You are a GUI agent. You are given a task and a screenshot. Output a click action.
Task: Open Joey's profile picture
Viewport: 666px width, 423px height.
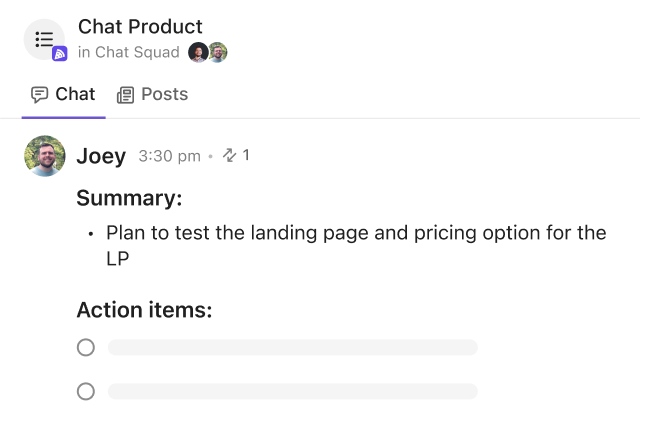click(x=45, y=156)
